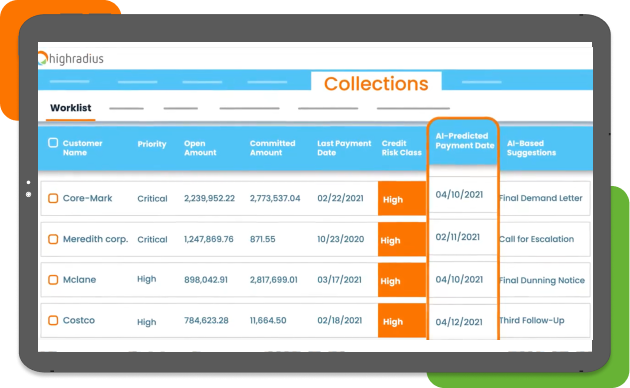The image size is (630, 388).
Task: Open Call for Escalation suggestion
Action: [x=537, y=239]
